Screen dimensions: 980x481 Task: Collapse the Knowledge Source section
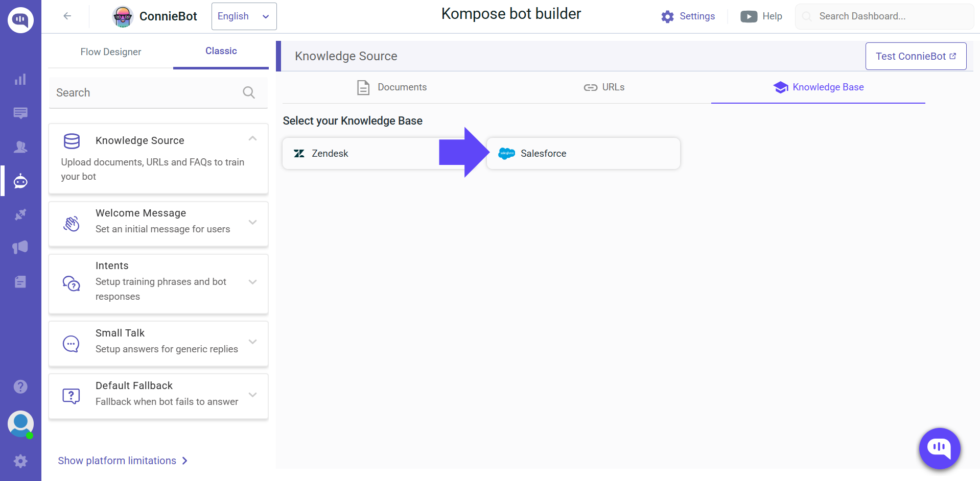252,138
